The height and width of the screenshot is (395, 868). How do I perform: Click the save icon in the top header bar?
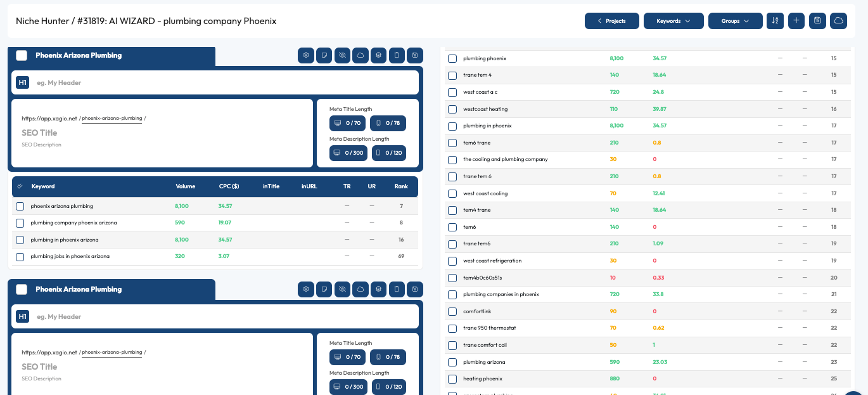(817, 21)
